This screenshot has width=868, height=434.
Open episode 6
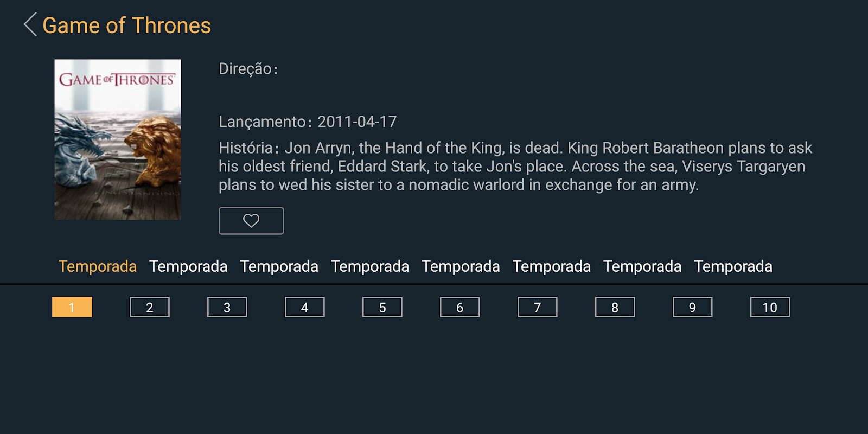(x=460, y=307)
